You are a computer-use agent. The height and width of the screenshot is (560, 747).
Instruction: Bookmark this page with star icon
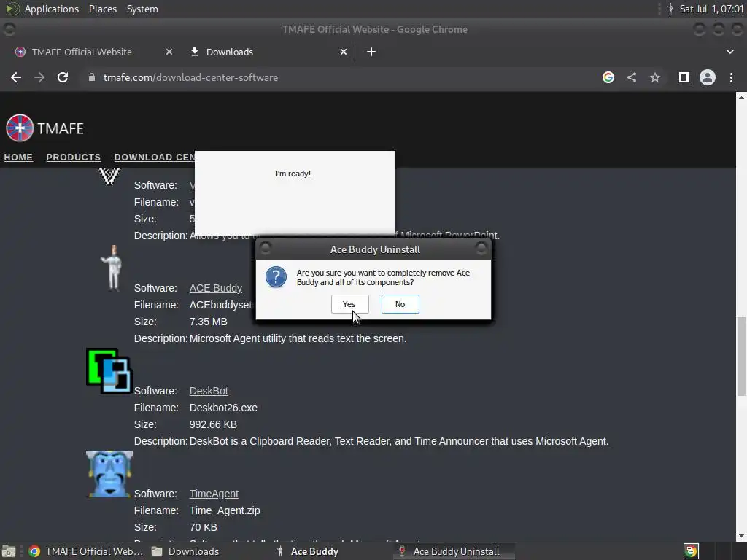(655, 77)
